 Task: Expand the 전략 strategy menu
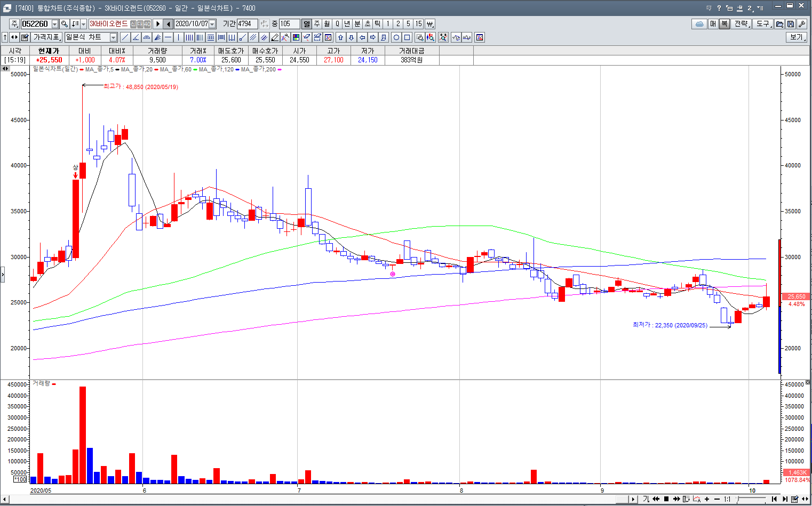click(741, 24)
